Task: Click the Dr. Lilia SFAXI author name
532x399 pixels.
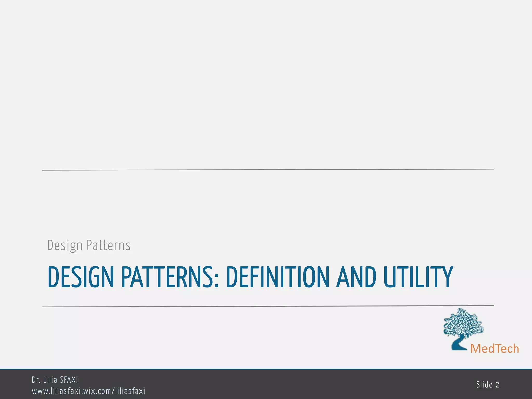Action: [x=55, y=380]
